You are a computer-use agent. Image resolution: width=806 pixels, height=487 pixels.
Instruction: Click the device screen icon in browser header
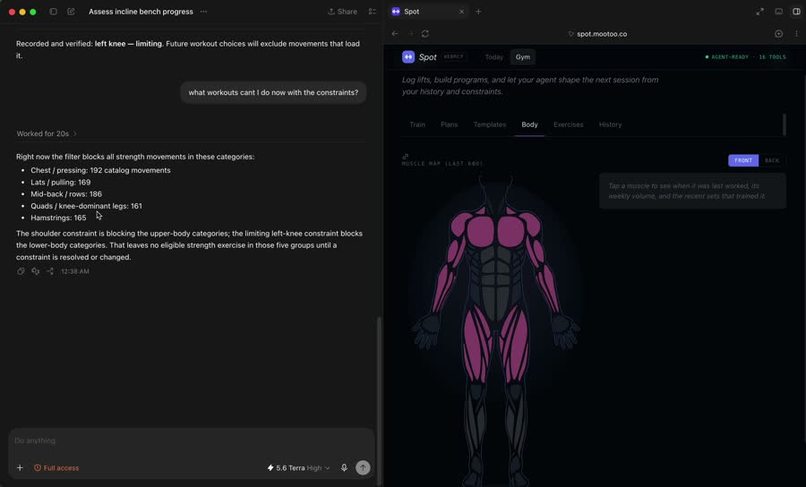point(779,11)
